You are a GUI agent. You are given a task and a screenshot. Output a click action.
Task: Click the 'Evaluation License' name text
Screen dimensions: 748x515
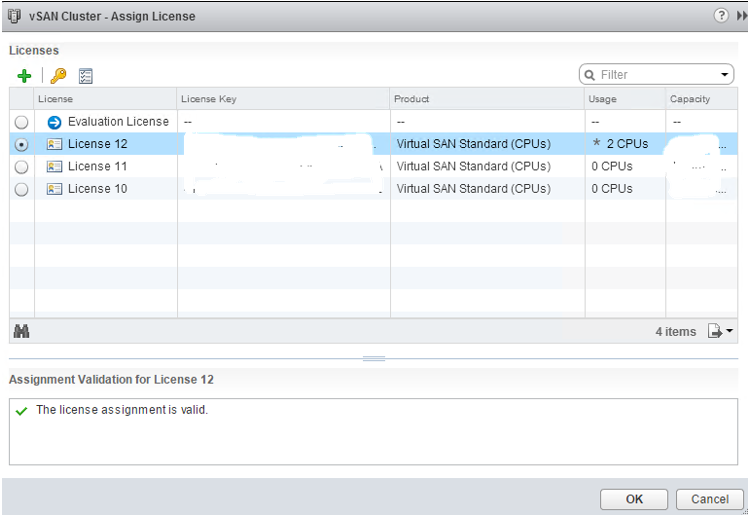point(118,122)
